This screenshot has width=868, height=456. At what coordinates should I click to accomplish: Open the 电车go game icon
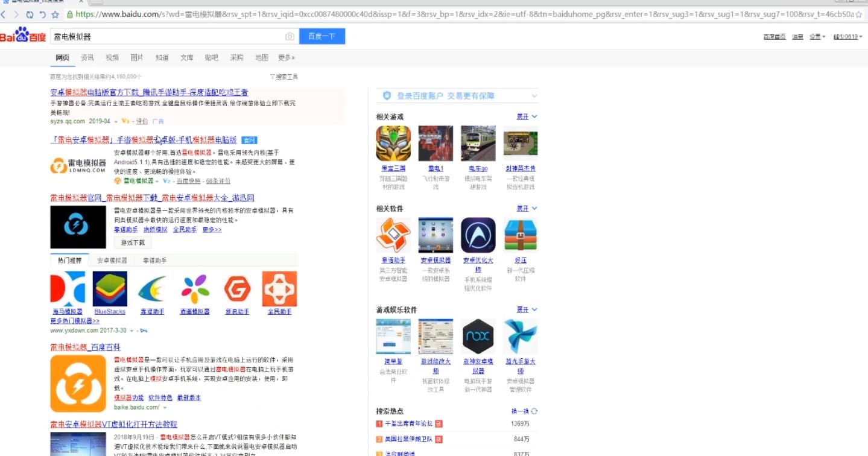tap(478, 143)
